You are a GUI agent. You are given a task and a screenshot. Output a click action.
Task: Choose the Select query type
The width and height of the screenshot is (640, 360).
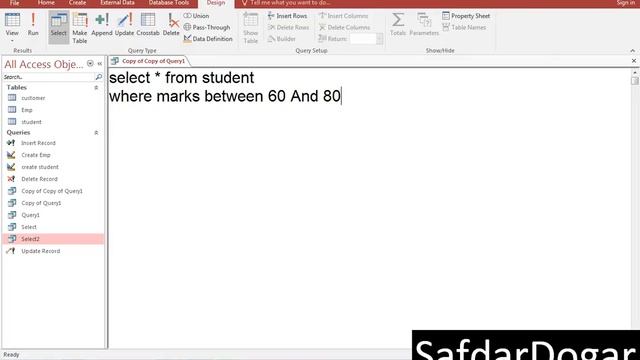point(58,27)
